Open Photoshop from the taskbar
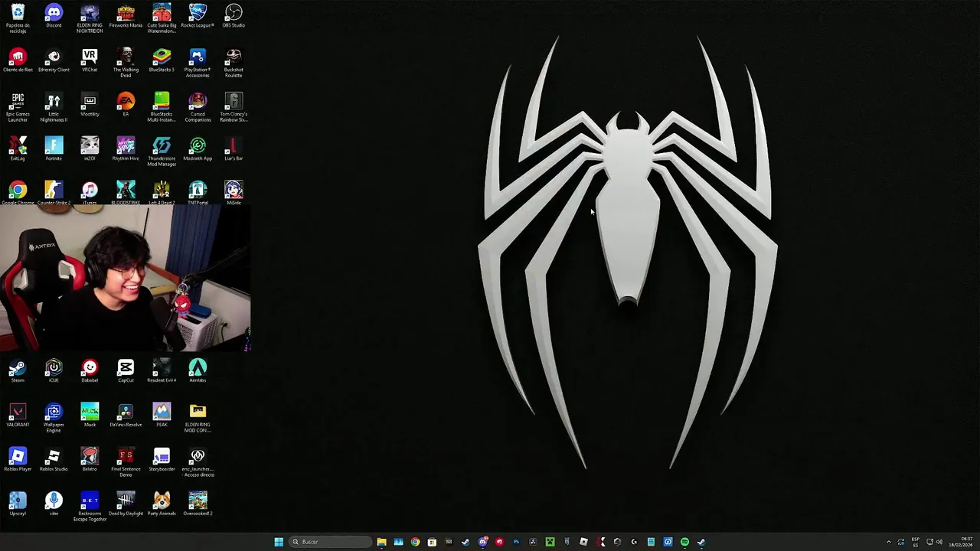 [516, 542]
